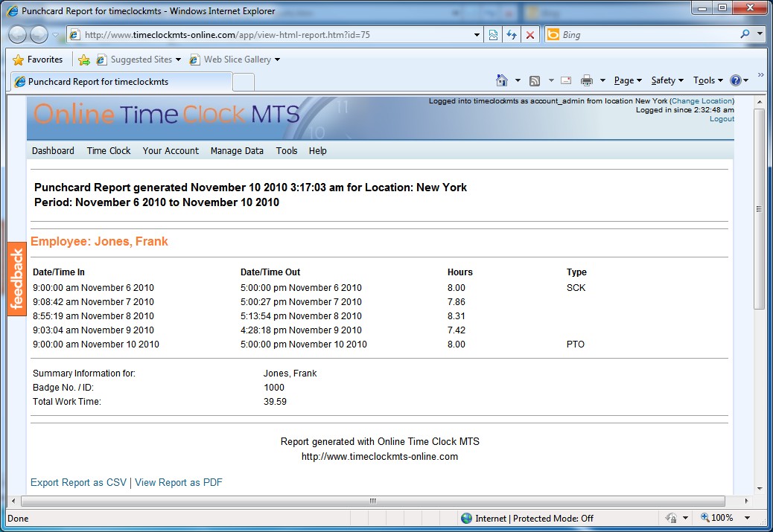Click the search magnifier icon

745,34
